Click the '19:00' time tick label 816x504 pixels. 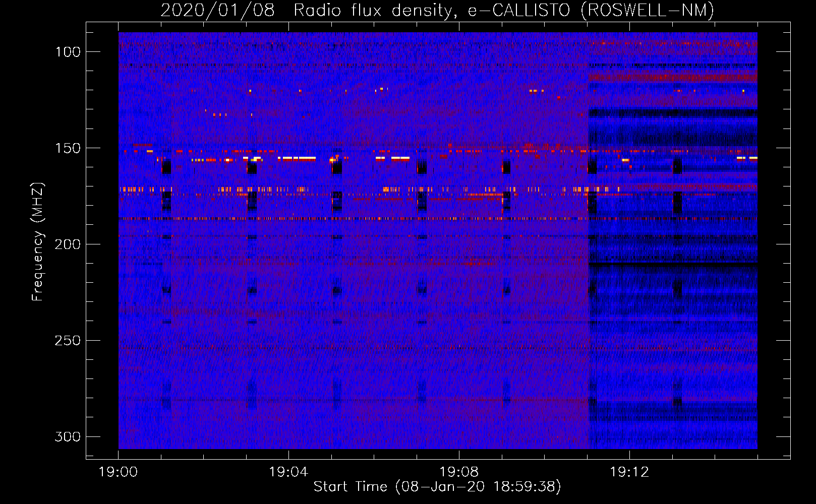[118, 472]
